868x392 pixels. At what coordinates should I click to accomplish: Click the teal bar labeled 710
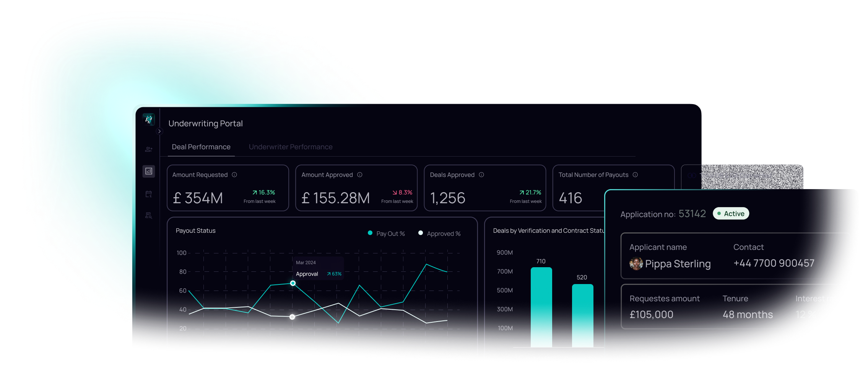coord(541,307)
